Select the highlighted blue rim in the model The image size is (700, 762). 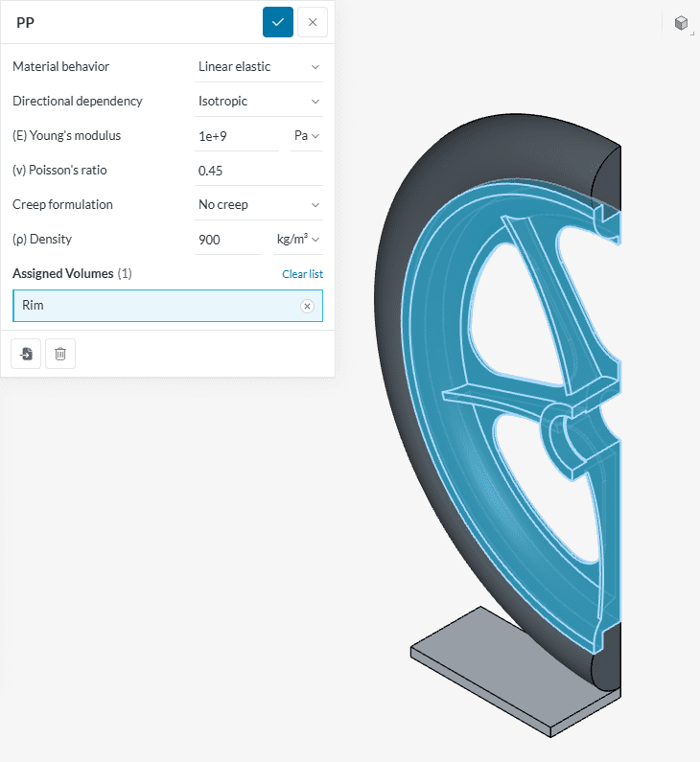pos(451,316)
